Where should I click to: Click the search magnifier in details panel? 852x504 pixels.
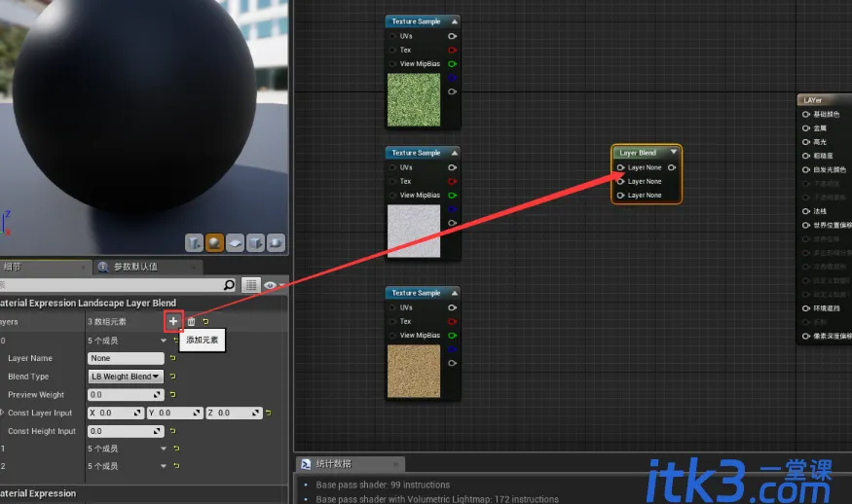coord(229,284)
